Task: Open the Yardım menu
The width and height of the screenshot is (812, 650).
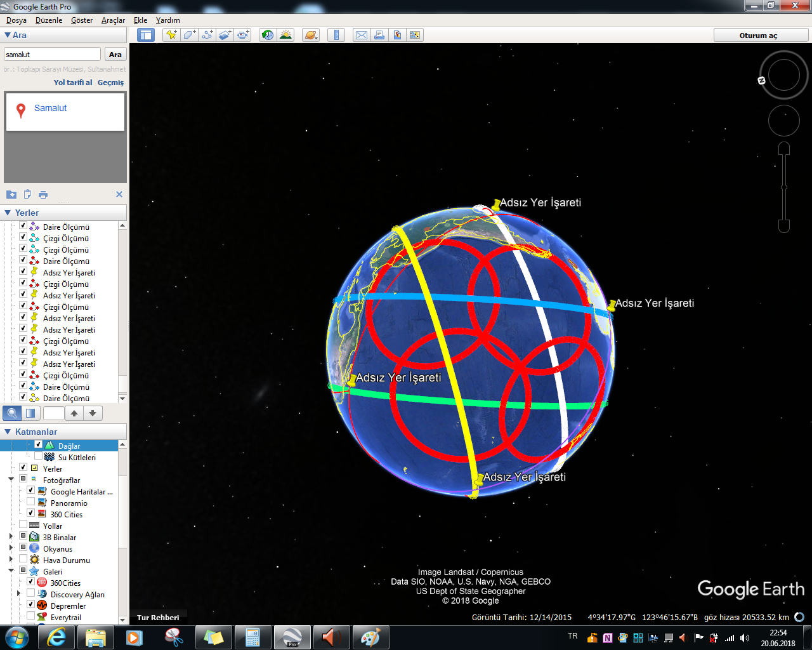Action: pyautogui.click(x=168, y=20)
